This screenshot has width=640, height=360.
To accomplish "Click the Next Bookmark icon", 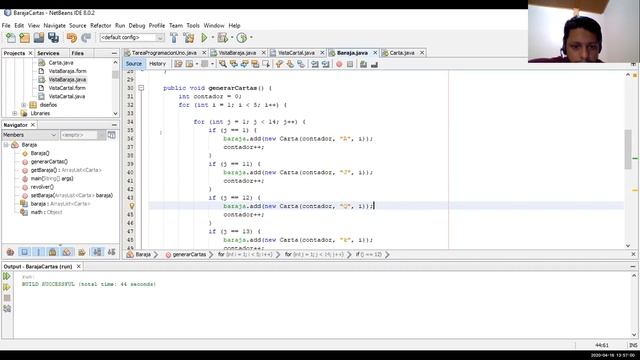I will pos(290,64).
